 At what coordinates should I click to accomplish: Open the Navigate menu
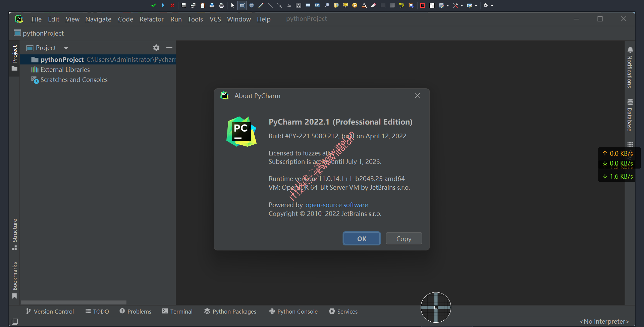[98, 19]
